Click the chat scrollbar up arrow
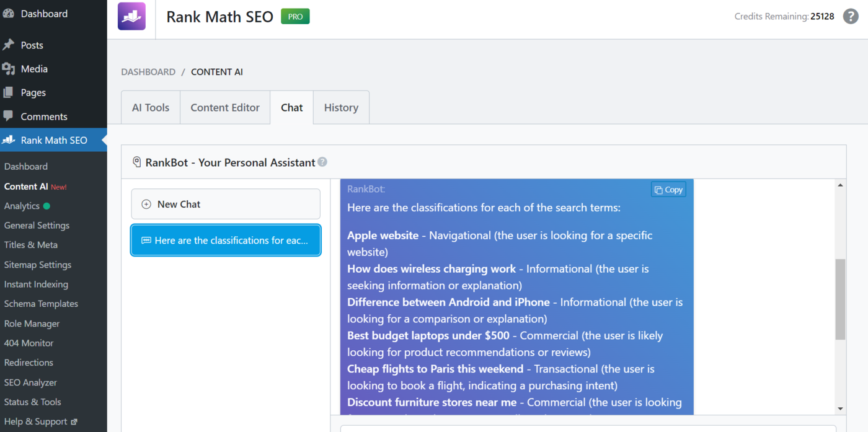This screenshot has width=868, height=432. (840, 185)
